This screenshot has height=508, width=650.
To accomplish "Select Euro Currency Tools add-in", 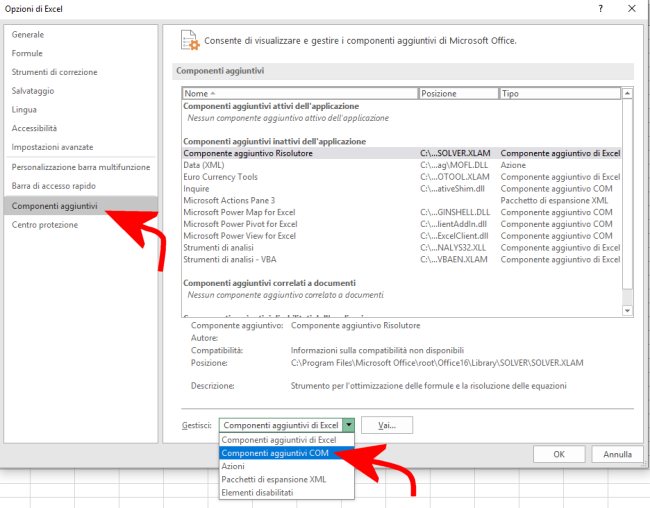I will point(402,177).
